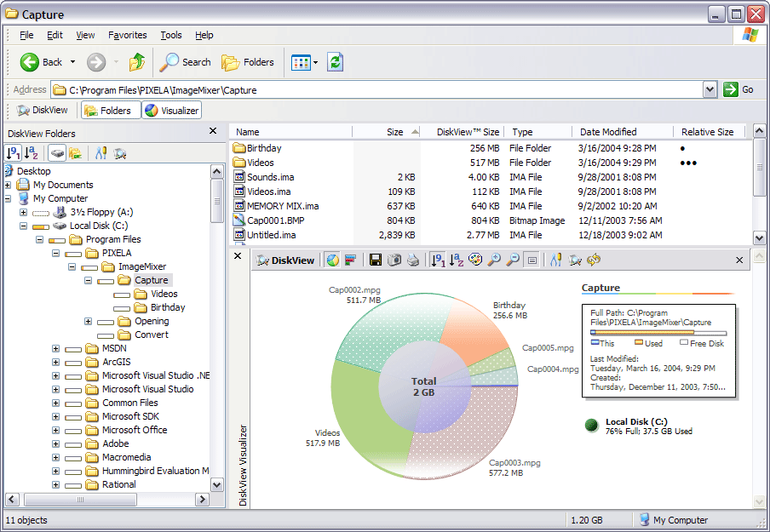Switch Visualizer to bar chart view
This screenshot has height=532, width=770.
(x=350, y=260)
